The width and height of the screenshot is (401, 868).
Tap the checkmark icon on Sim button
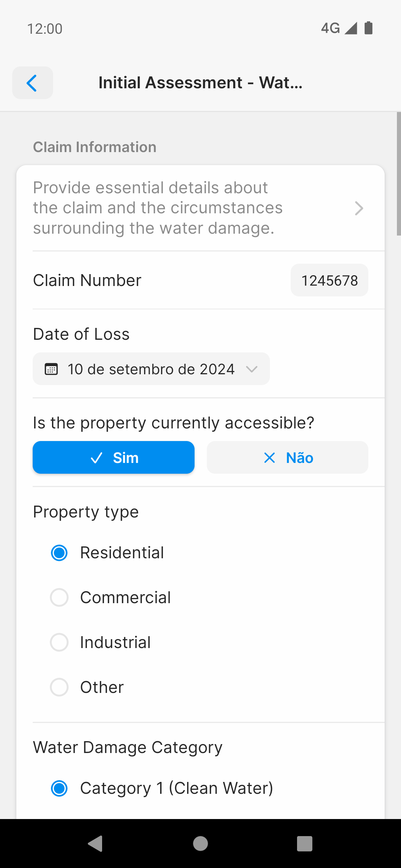point(97,458)
